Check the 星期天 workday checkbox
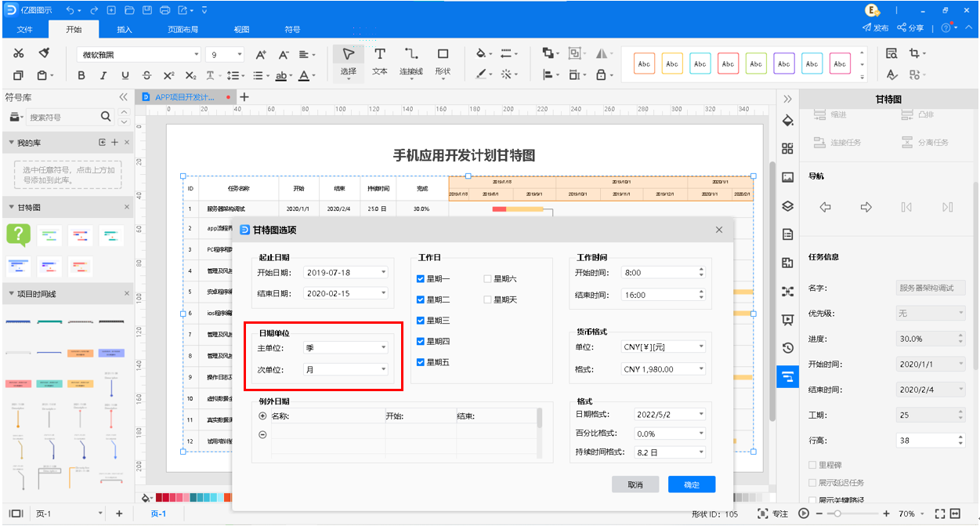 tap(488, 300)
